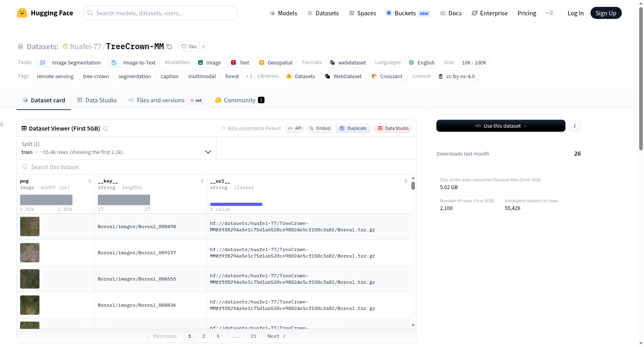Select the Geospatial modality tag
The width and height of the screenshot is (644, 347).
pyautogui.click(x=276, y=62)
